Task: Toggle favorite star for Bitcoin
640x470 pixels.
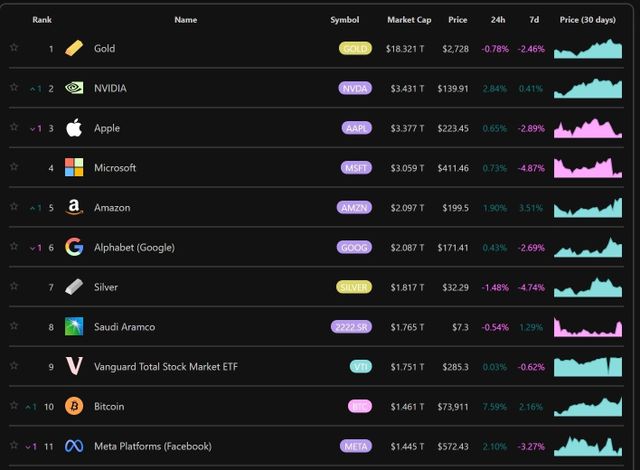Action: pyautogui.click(x=14, y=406)
